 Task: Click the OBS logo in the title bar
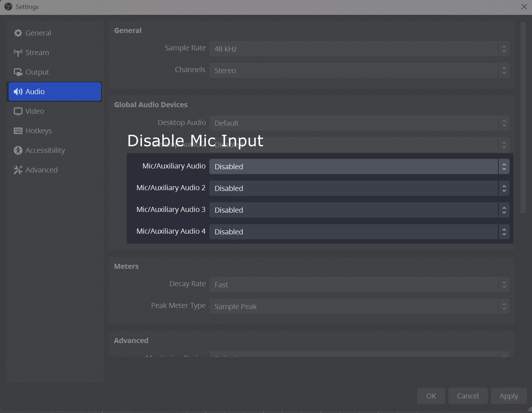coord(8,7)
